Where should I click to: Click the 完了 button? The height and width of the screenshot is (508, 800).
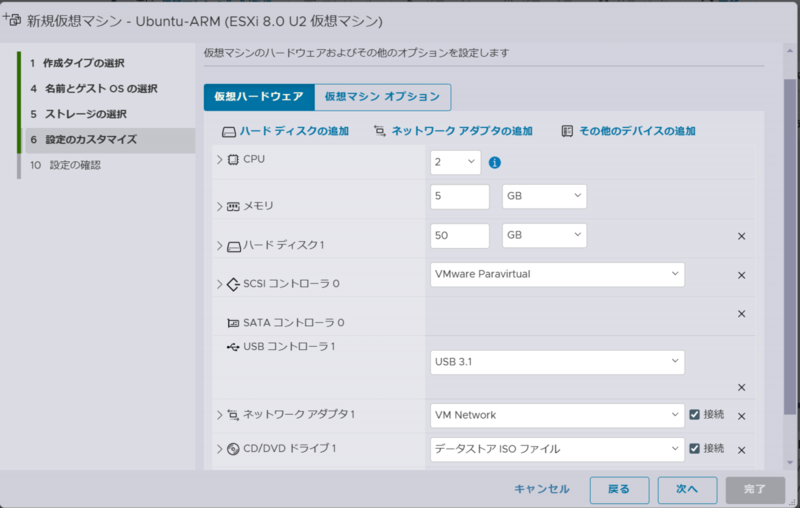pos(755,490)
